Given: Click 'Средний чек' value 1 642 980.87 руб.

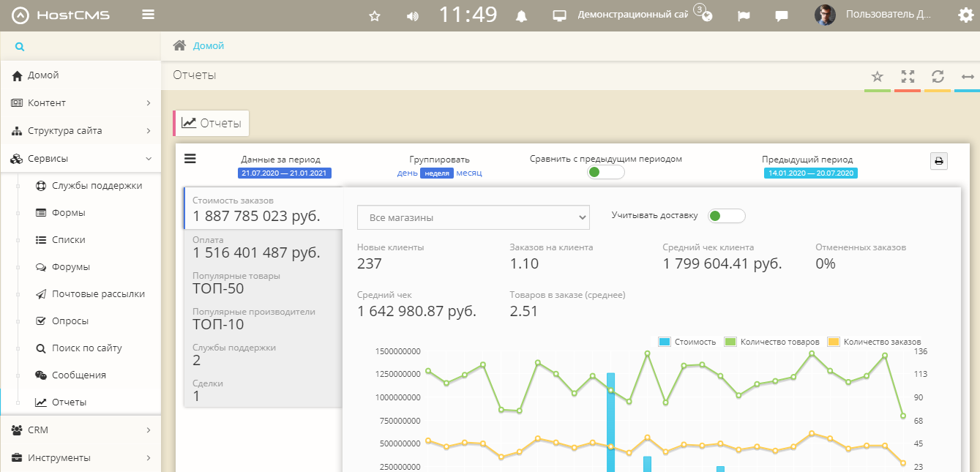Looking at the screenshot, I should 416,311.
